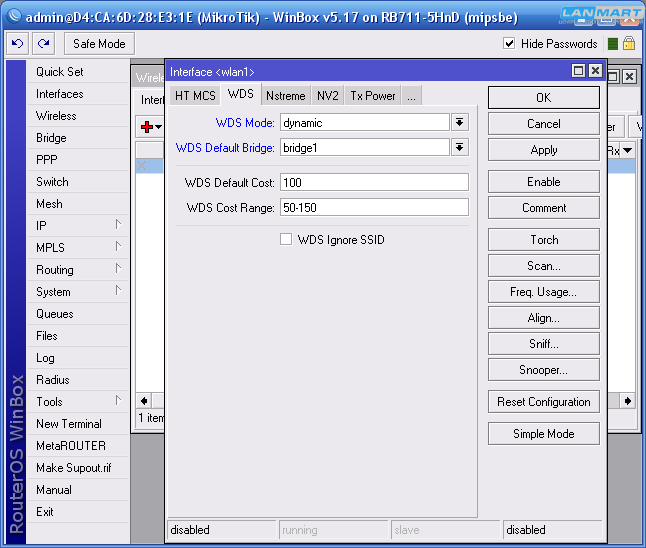The width and height of the screenshot is (646, 548).
Task: Click the WDS Mode value field
Action: [365, 122]
